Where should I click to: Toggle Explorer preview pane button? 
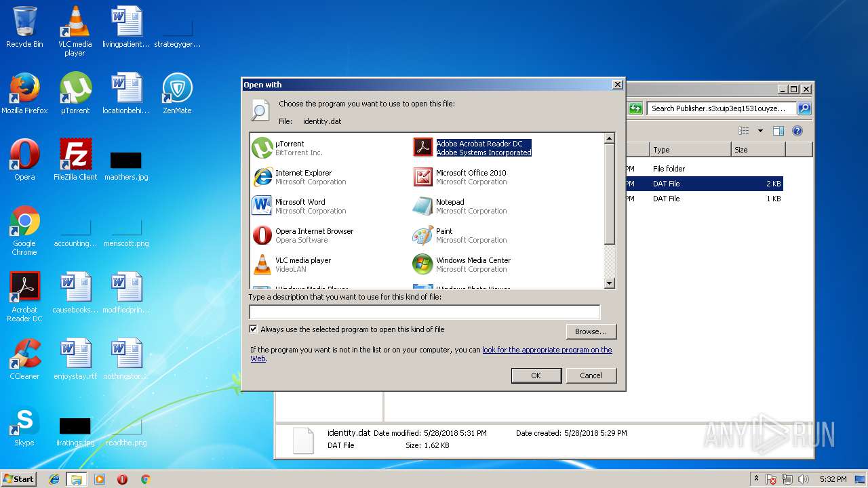(x=778, y=131)
